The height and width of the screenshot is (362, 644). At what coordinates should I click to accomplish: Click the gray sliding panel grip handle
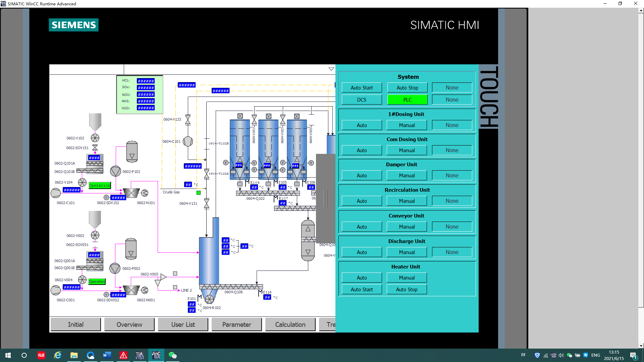325,198
